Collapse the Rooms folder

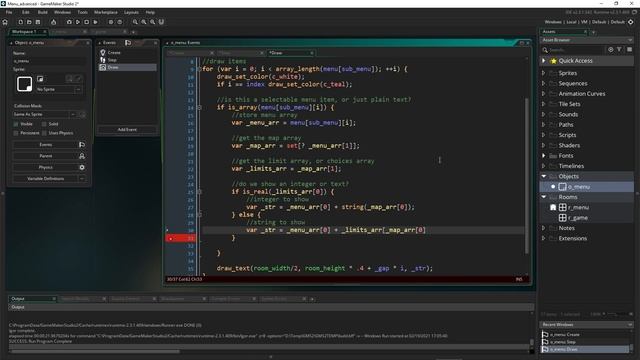click(544, 197)
